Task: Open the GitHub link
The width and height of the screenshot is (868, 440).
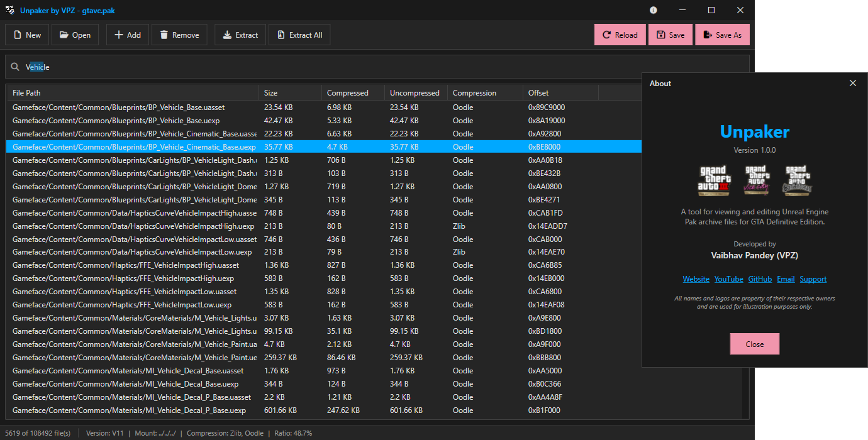Action: 760,278
